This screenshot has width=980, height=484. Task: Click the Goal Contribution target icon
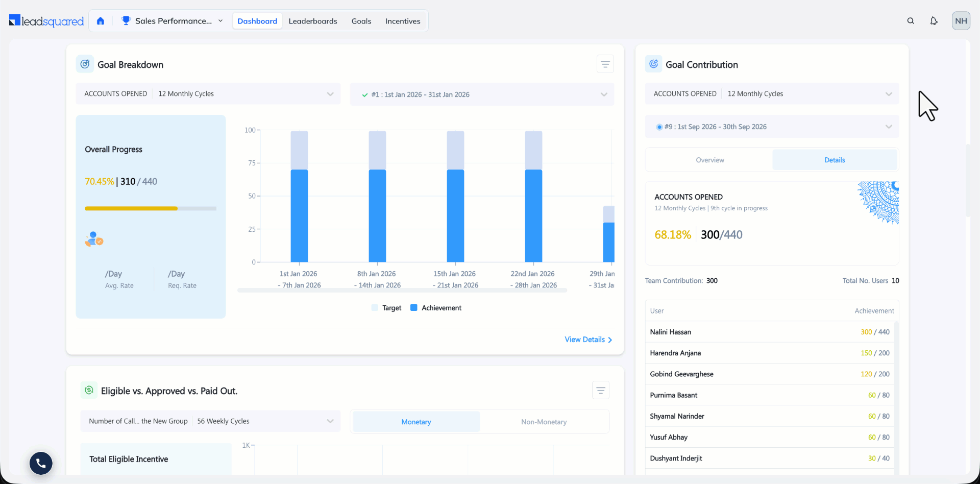(654, 64)
